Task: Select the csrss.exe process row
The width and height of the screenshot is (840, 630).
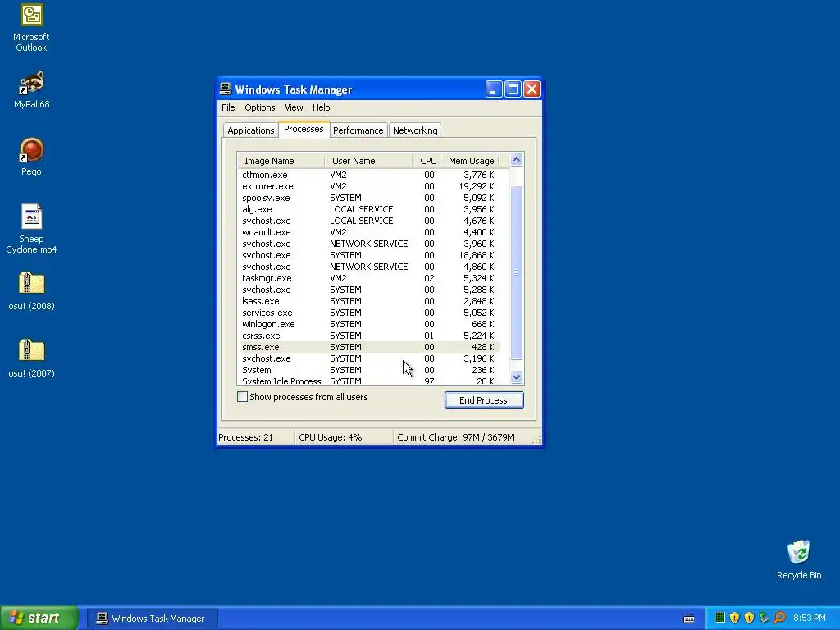Action: [368, 336]
